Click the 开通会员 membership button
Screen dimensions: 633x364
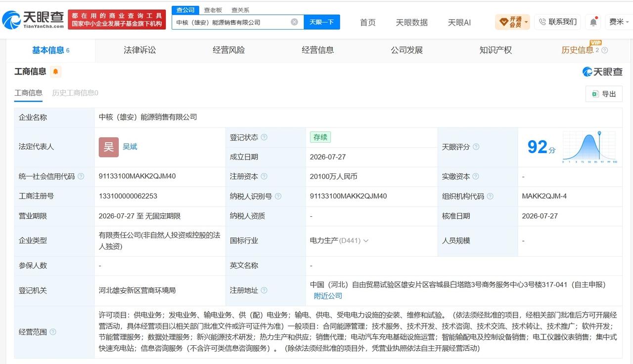point(512,22)
